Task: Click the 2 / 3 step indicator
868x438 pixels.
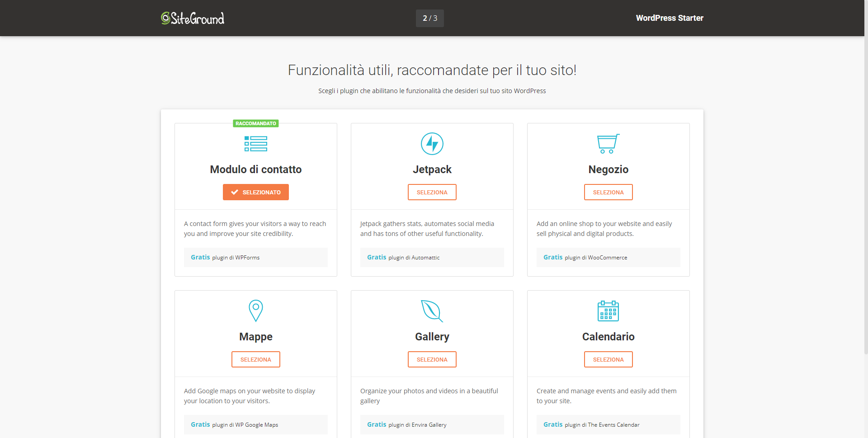Action: click(x=429, y=18)
